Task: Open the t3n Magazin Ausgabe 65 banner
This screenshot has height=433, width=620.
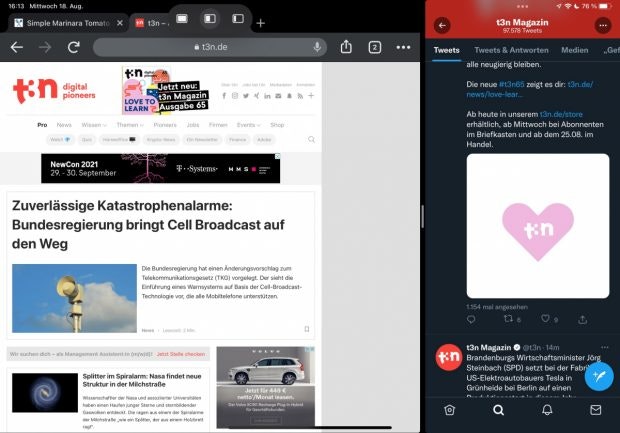Action: (165, 91)
